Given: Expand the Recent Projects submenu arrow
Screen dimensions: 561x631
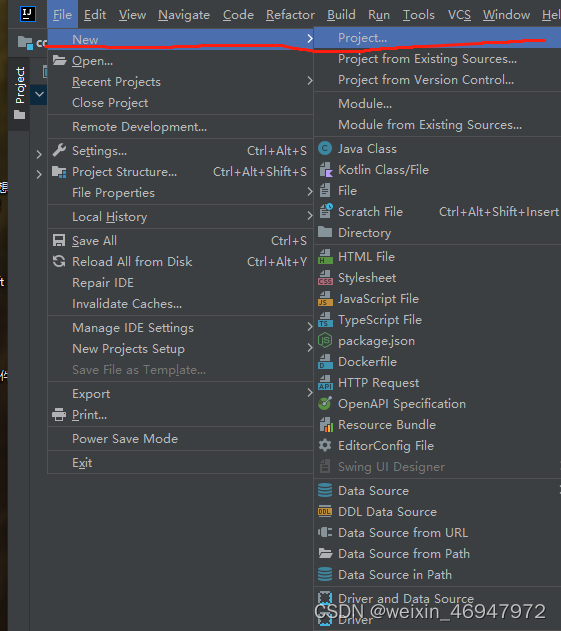Looking at the screenshot, I should [x=309, y=81].
